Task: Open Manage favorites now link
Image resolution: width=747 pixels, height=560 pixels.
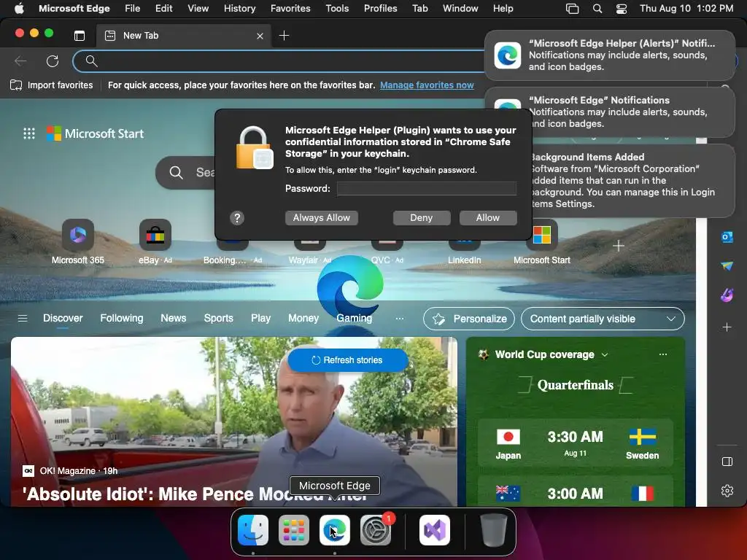Action: pos(427,85)
